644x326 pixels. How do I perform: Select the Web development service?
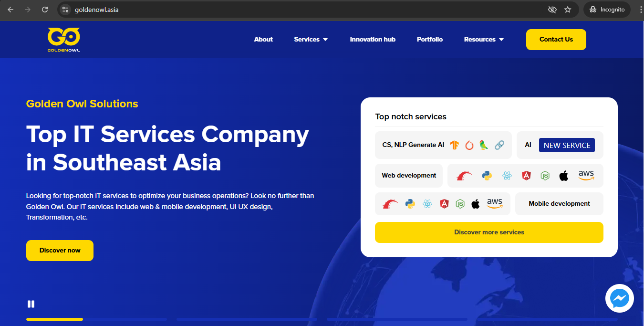point(409,176)
